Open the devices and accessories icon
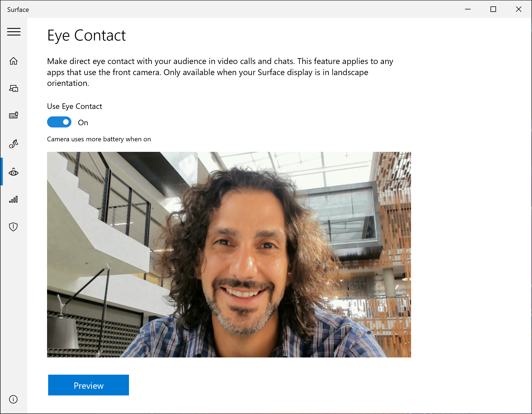 coord(14,88)
